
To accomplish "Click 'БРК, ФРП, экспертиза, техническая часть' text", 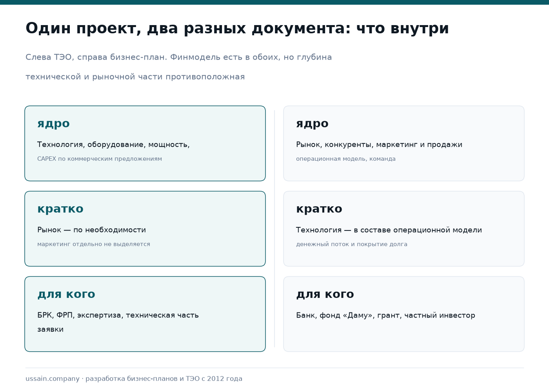I will click(118, 316).
